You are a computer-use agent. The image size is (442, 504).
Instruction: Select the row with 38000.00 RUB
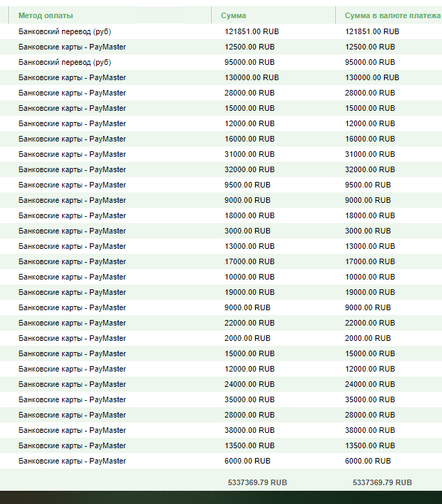221,430
